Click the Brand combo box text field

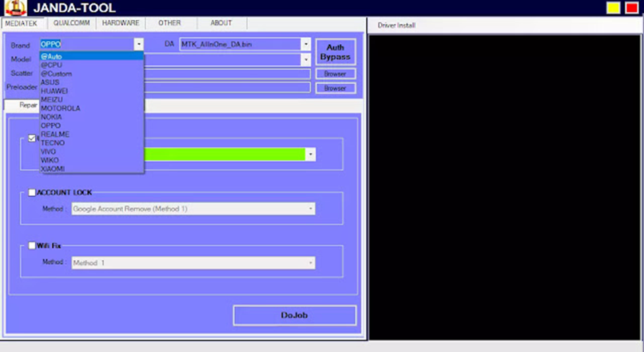(87, 44)
